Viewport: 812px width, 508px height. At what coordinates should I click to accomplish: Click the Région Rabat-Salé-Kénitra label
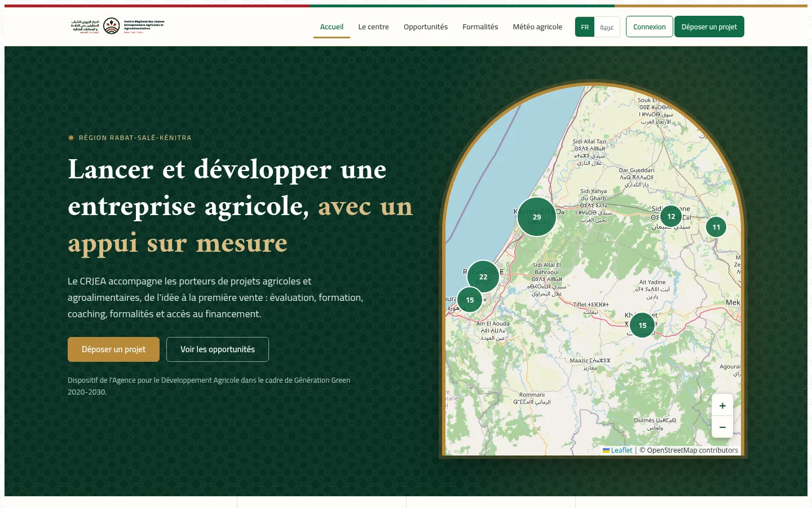(x=130, y=138)
